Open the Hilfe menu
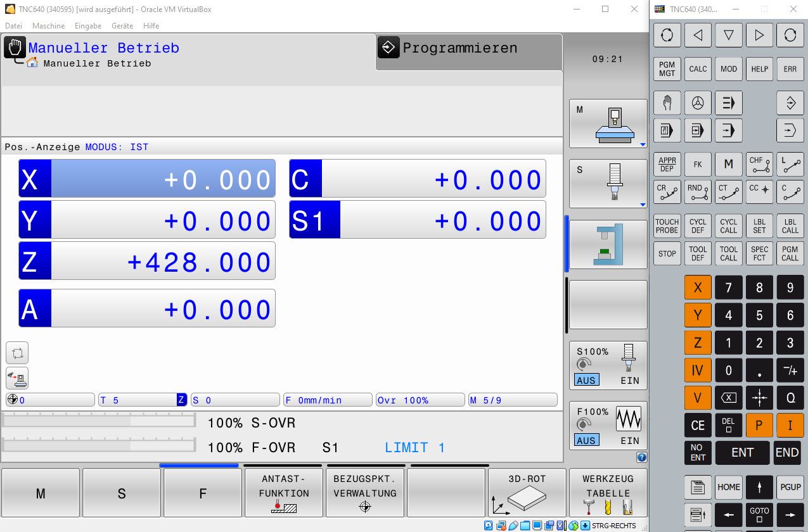 (151, 26)
